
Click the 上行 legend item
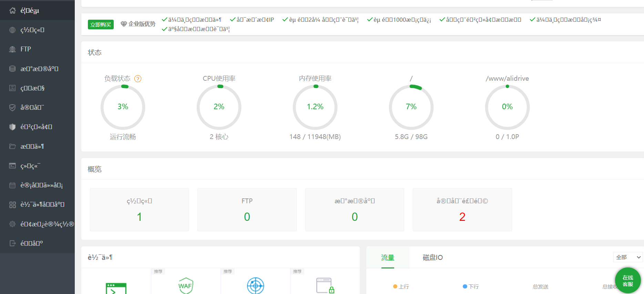point(401,287)
